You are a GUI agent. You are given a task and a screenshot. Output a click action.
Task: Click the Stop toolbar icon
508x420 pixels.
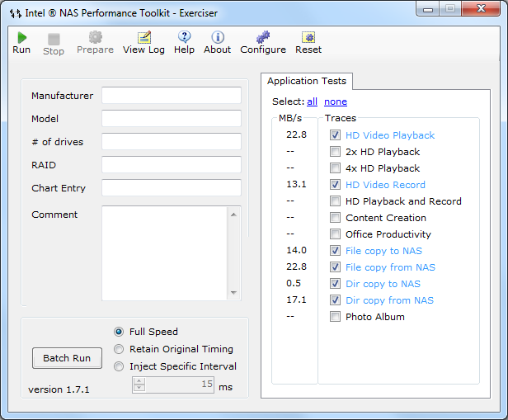tap(54, 44)
